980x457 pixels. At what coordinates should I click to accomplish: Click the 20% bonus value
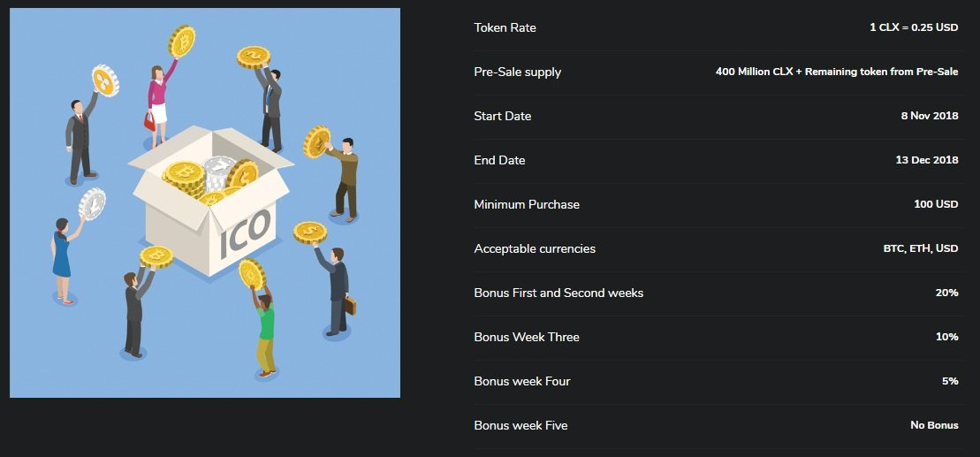947,293
